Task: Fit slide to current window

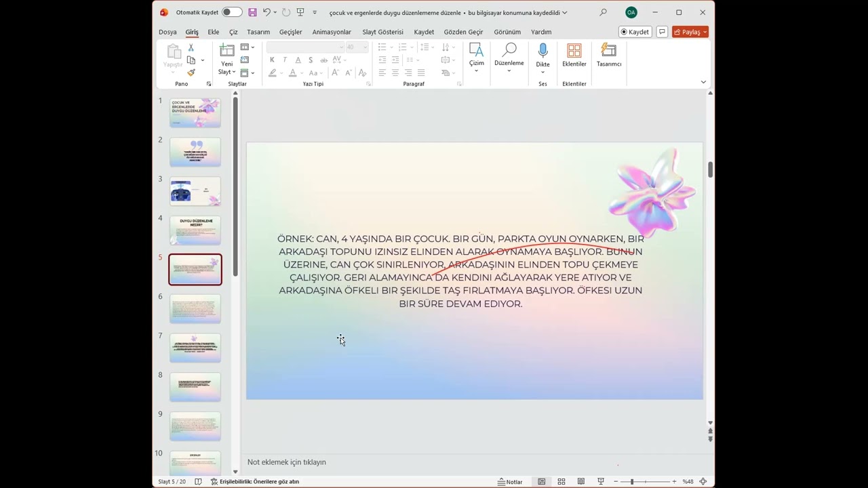Action: pyautogui.click(x=703, y=481)
